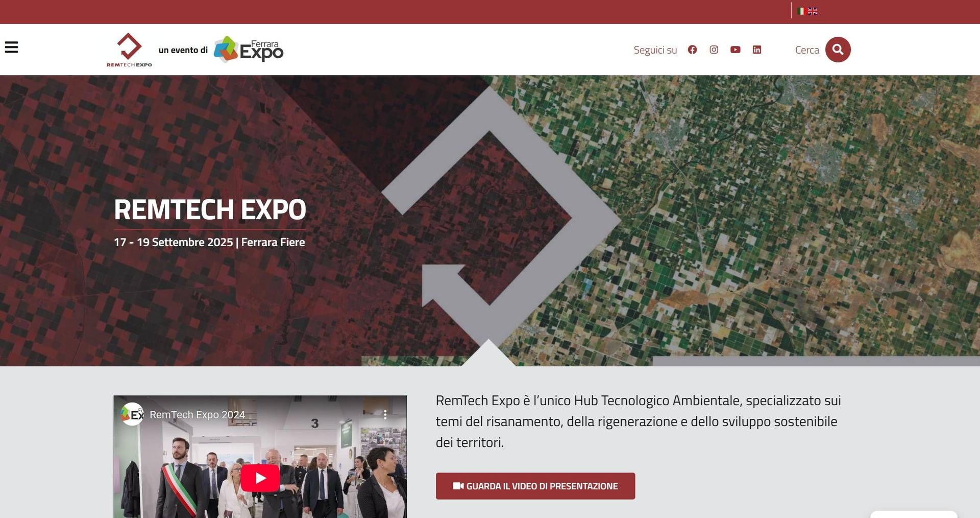Open the RemTech Expo 2024 video title
980x518 pixels.
point(197,415)
